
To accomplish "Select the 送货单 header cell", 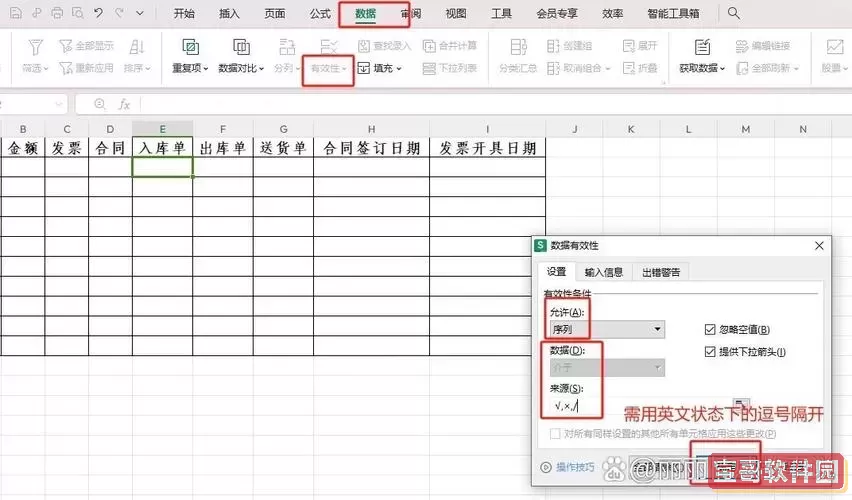I will click(x=283, y=148).
